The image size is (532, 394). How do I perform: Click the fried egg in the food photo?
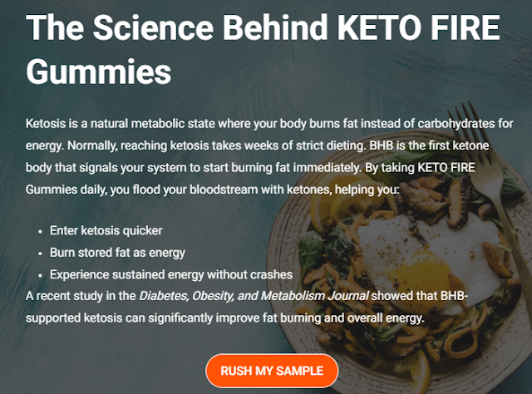click(x=427, y=261)
